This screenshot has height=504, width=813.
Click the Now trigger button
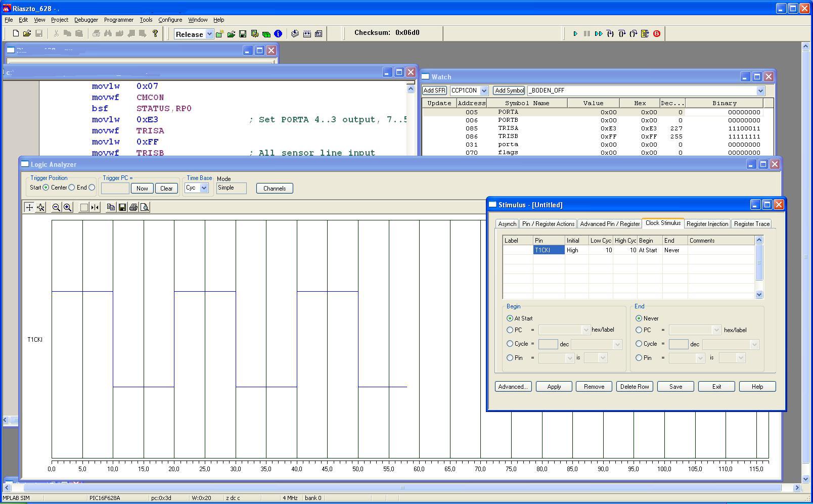(142, 189)
